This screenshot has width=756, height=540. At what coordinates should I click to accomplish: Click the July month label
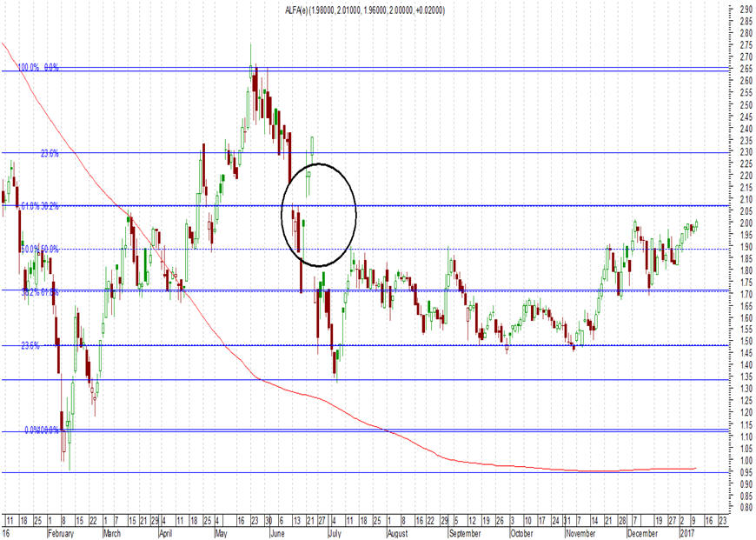pos(335,533)
